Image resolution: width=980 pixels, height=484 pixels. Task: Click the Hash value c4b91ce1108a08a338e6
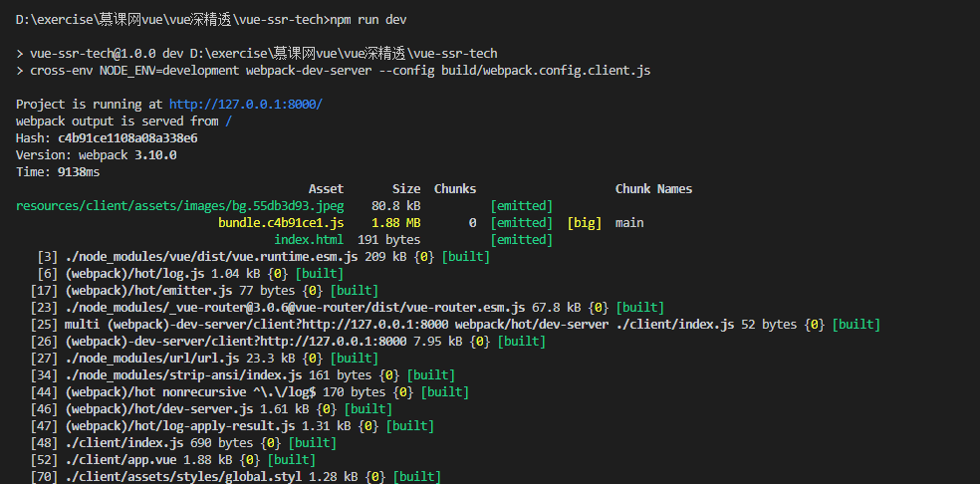pyautogui.click(x=127, y=138)
